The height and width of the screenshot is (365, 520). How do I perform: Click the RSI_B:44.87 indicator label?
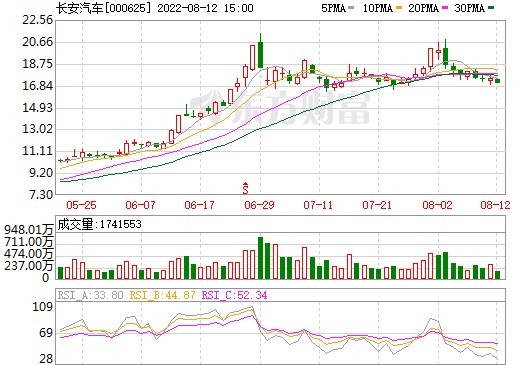coord(162,295)
